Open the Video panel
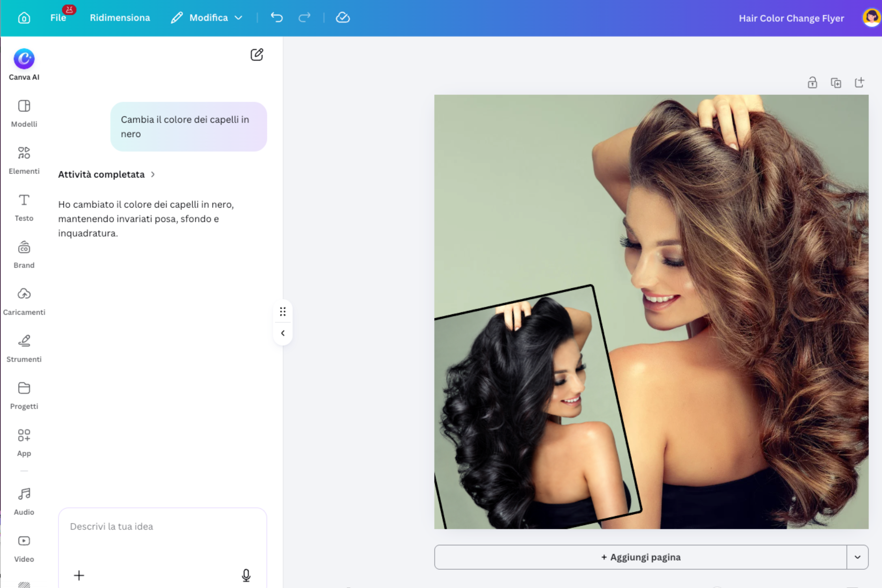882x588 pixels. 24,549
